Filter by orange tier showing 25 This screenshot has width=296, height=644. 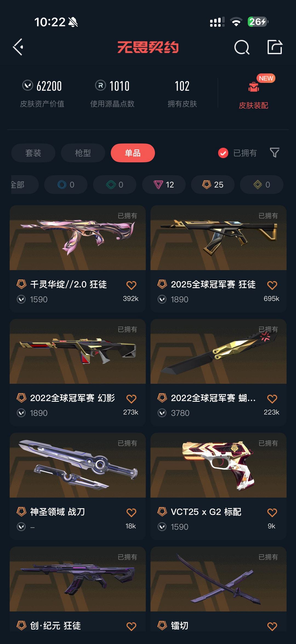click(213, 185)
